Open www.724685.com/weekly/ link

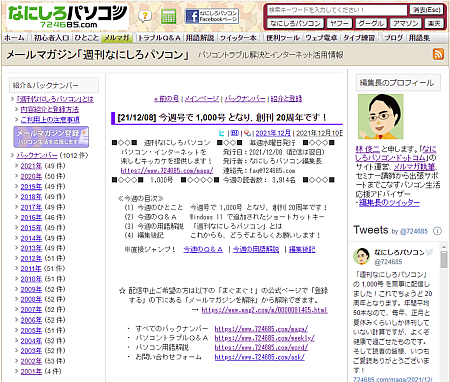[x=264, y=338]
